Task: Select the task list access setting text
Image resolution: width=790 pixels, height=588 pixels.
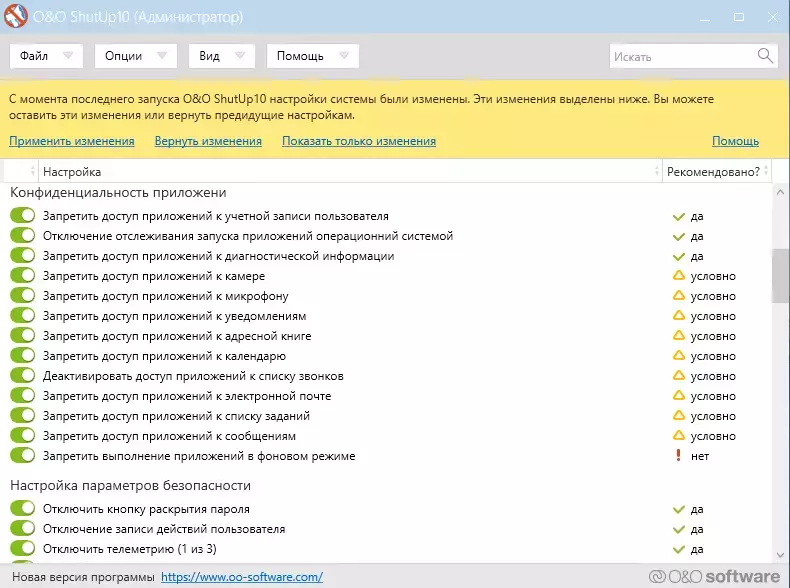Action: 176,416
